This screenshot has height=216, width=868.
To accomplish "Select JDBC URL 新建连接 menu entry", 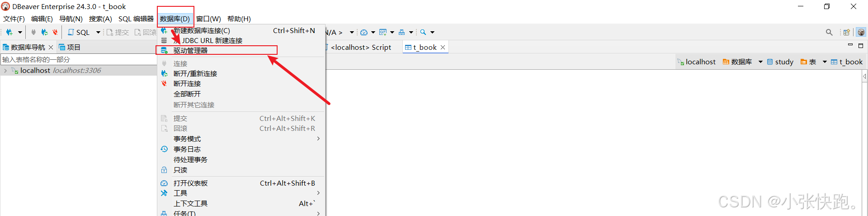I will [x=241, y=40].
